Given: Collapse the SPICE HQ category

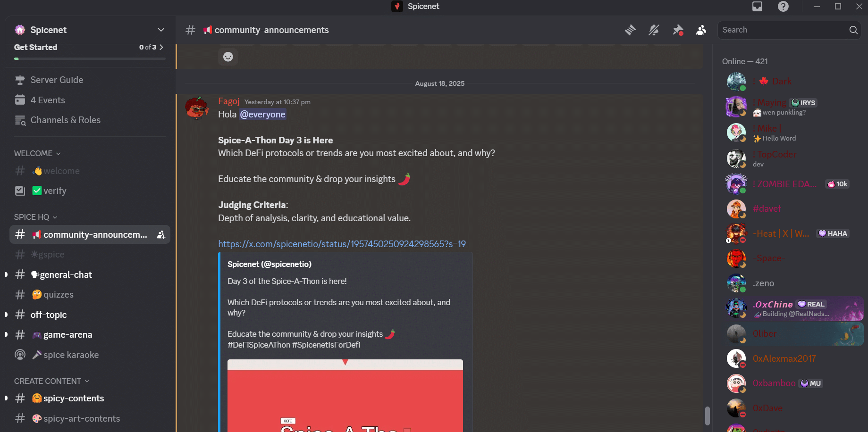Looking at the screenshot, I should pos(35,217).
